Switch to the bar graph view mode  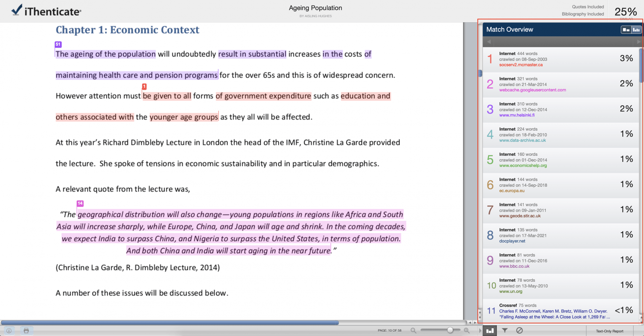(x=636, y=30)
